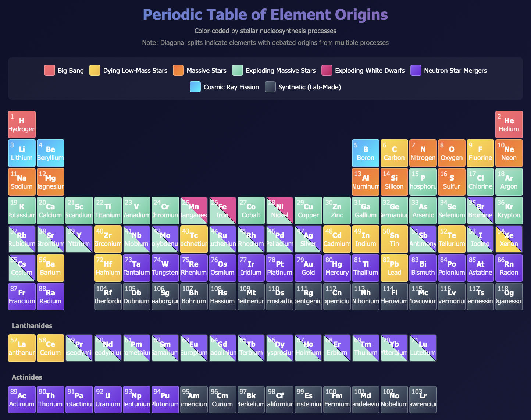
Task: Select the Uranium actinide tile
Action: [x=108, y=400]
